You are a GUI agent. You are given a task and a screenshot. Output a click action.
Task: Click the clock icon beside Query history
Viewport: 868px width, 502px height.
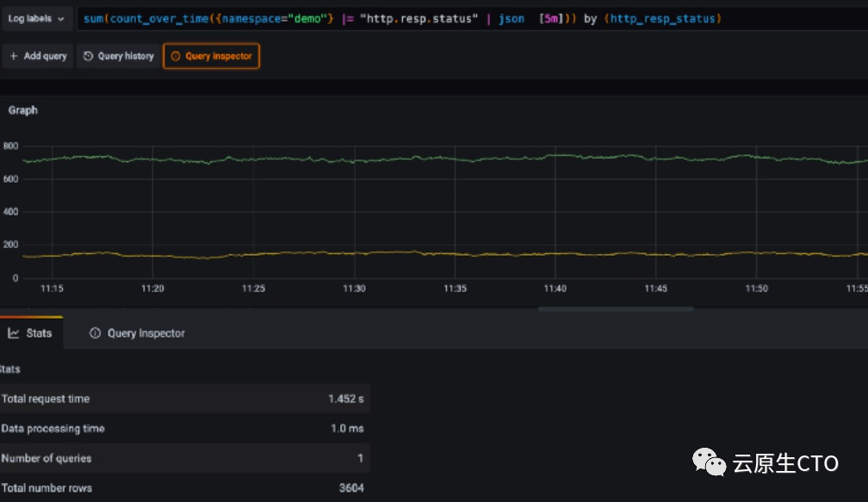pyautogui.click(x=88, y=56)
